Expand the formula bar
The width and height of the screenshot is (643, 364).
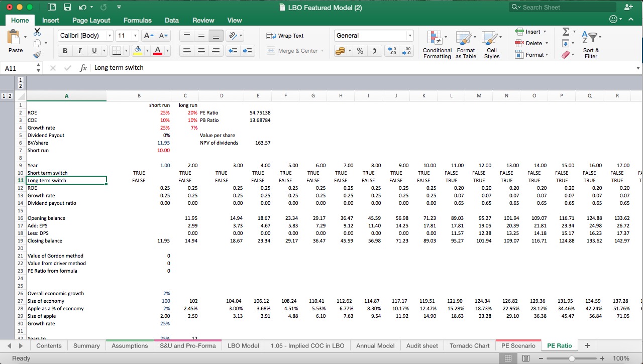[x=638, y=68]
